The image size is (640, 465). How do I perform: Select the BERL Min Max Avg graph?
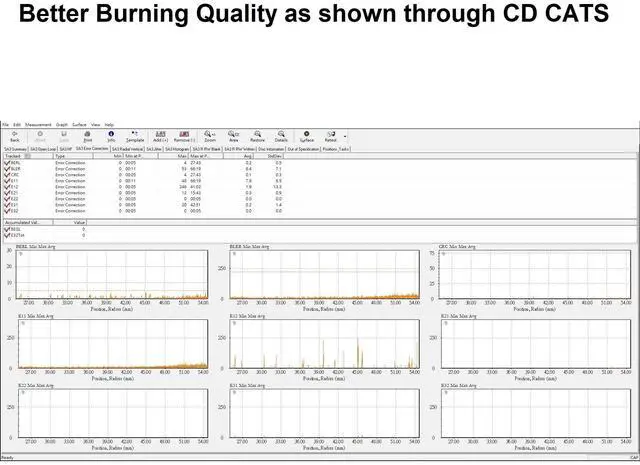click(x=111, y=274)
